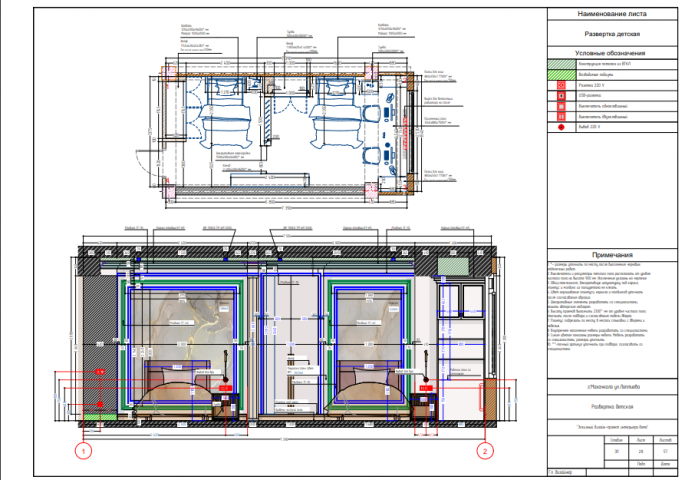The image size is (685, 480).
Task: Select the 'Условные обозначения' legend heading
Action: [x=610, y=53]
